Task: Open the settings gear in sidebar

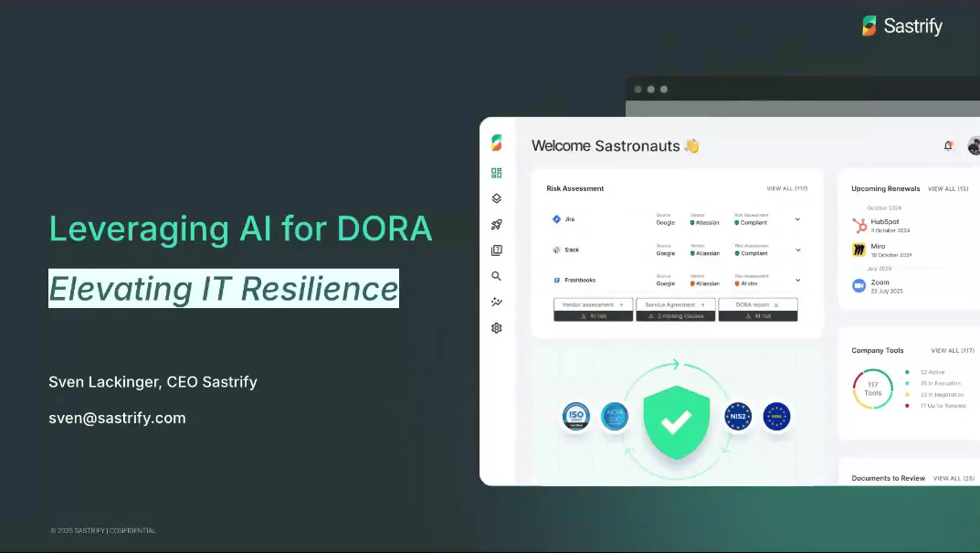Action: pos(496,328)
